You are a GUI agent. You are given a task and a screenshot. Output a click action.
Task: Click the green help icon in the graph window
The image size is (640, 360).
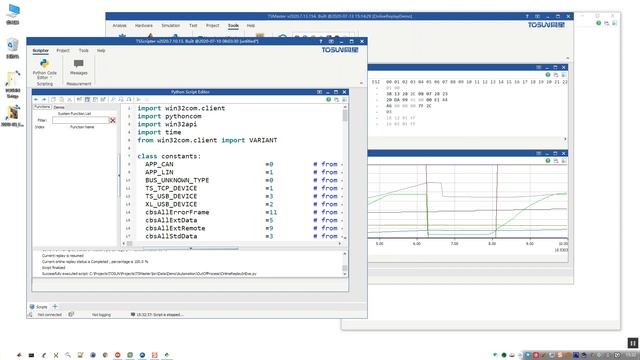(548, 161)
